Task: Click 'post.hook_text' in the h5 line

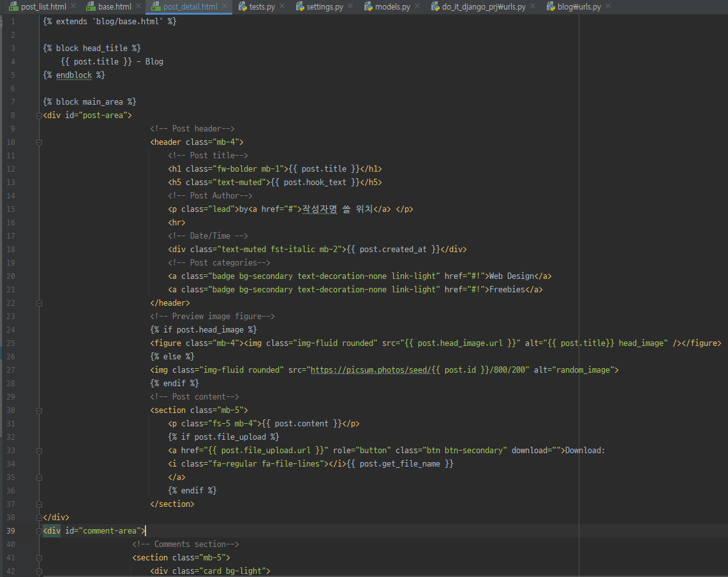Action: tap(315, 183)
